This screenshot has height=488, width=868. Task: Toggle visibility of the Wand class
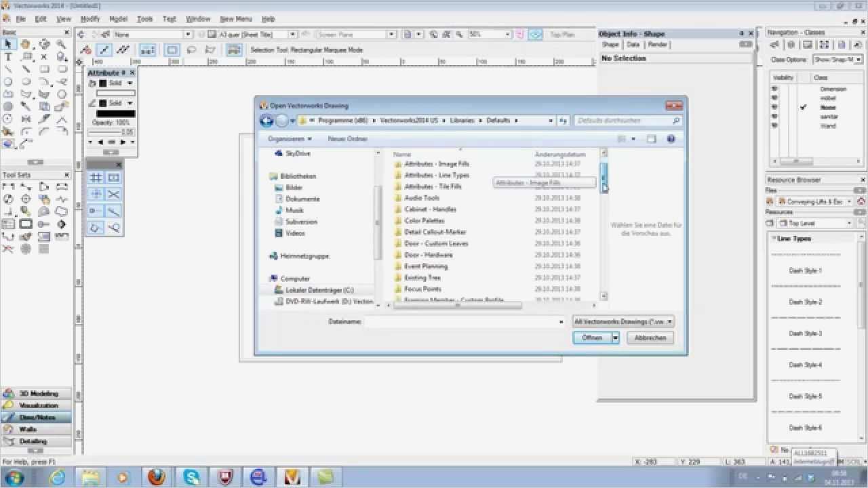click(774, 125)
